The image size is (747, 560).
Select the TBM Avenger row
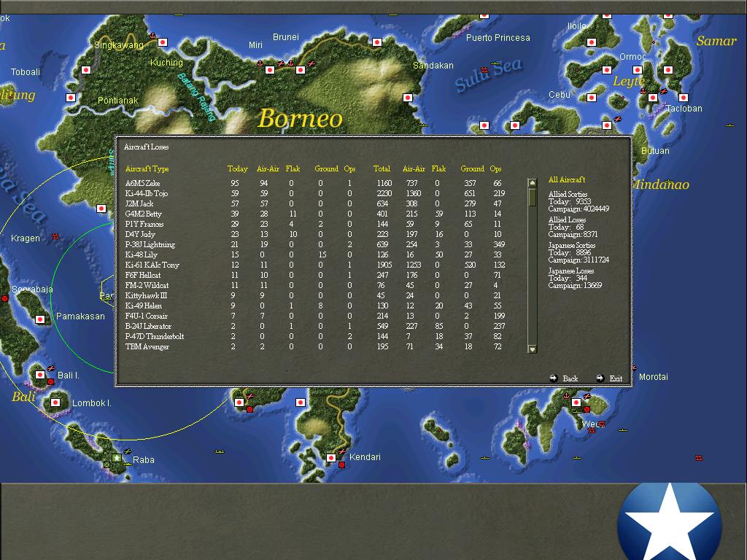(315, 346)
